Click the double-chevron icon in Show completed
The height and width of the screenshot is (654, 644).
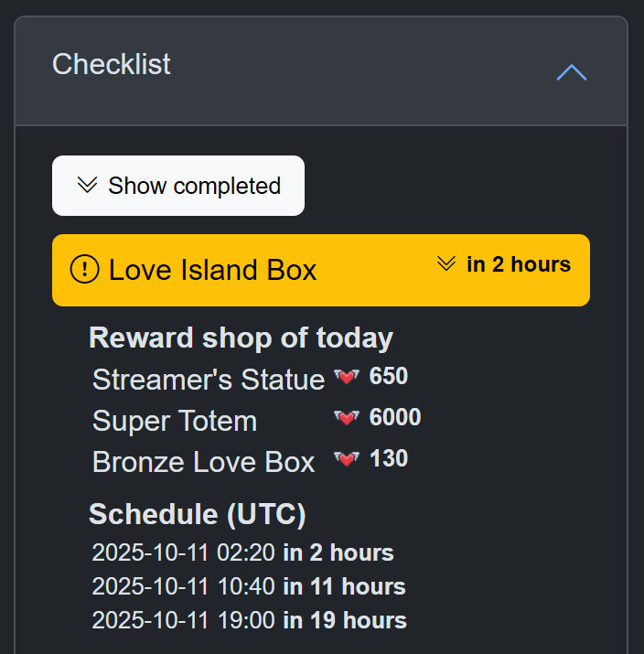[87, 186]
